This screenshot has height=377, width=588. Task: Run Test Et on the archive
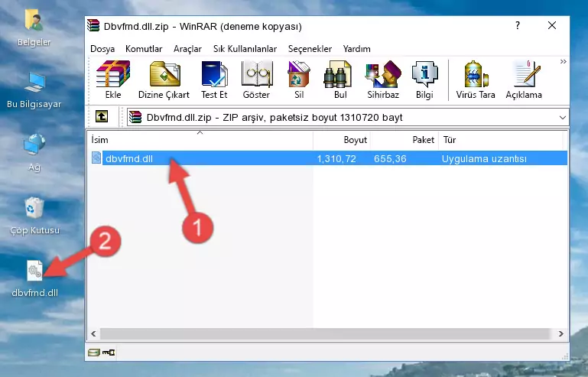pos(214,80)
